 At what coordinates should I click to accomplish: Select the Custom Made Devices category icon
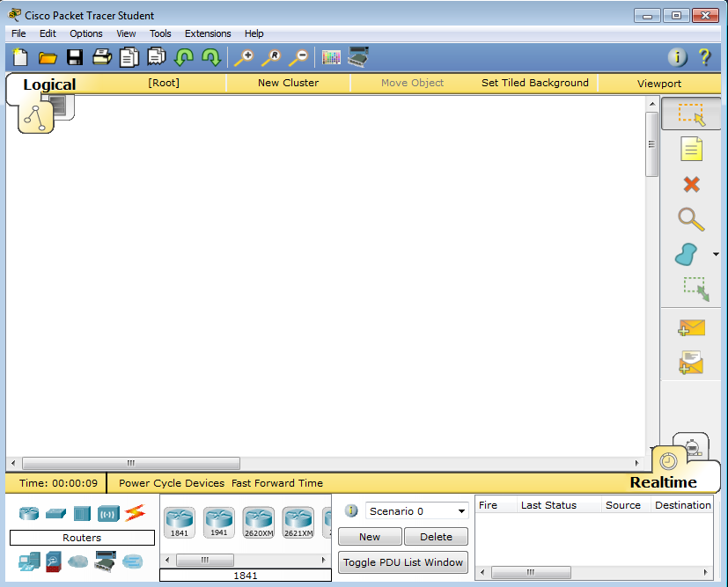[x=105, y=561]
